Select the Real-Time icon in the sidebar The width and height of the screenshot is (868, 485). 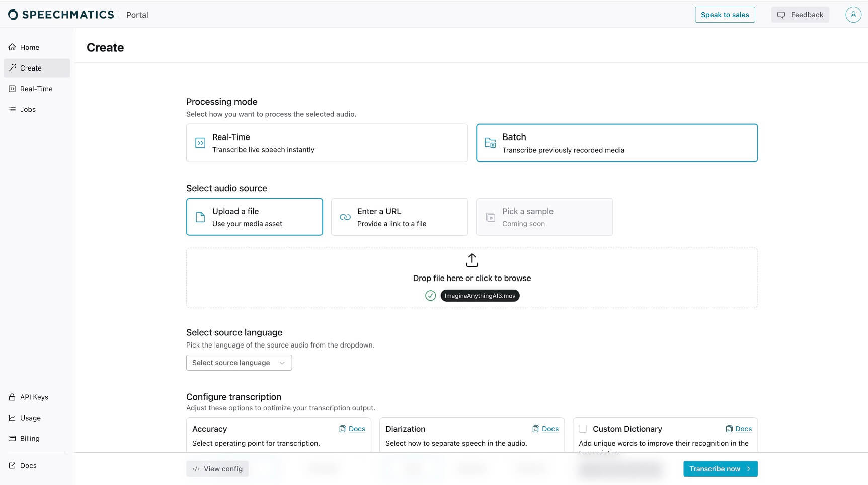point(13,89)
